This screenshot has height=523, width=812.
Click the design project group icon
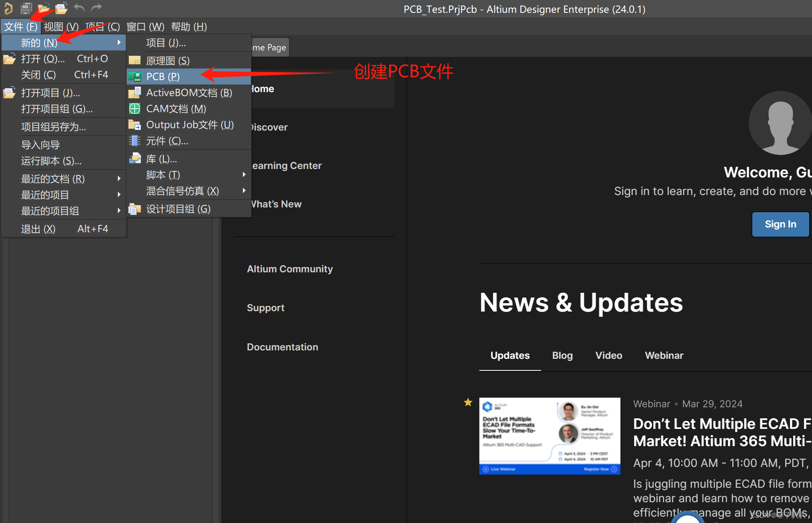coord(135,209)
